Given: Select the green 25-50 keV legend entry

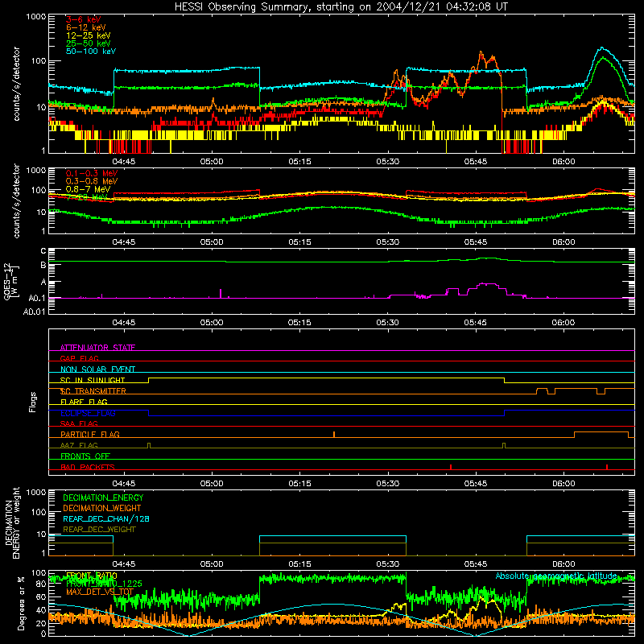Looking at the screenshot, I should point(89,43).
